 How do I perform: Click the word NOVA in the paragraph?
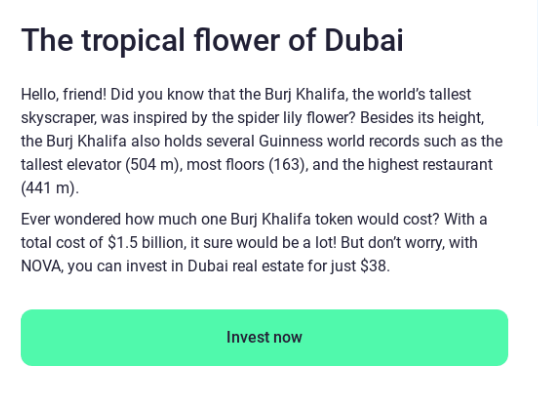tap(41, 266)
